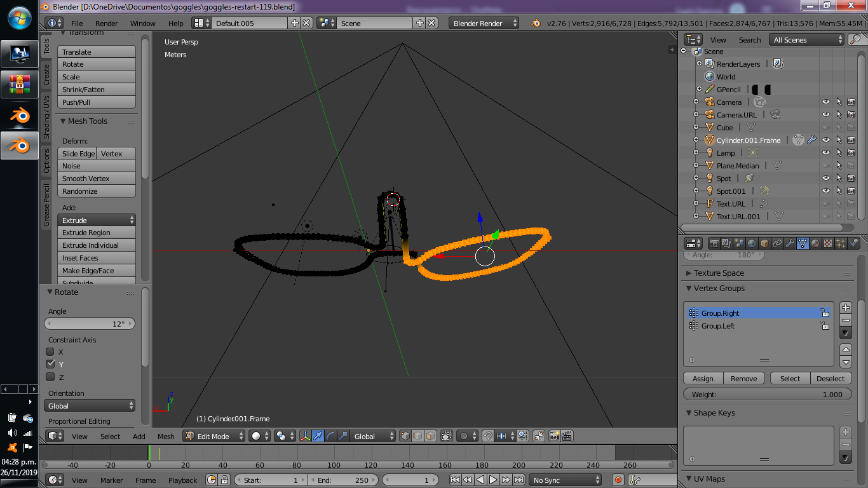Hide Lamp via its eye icon

tap(826, 152)
